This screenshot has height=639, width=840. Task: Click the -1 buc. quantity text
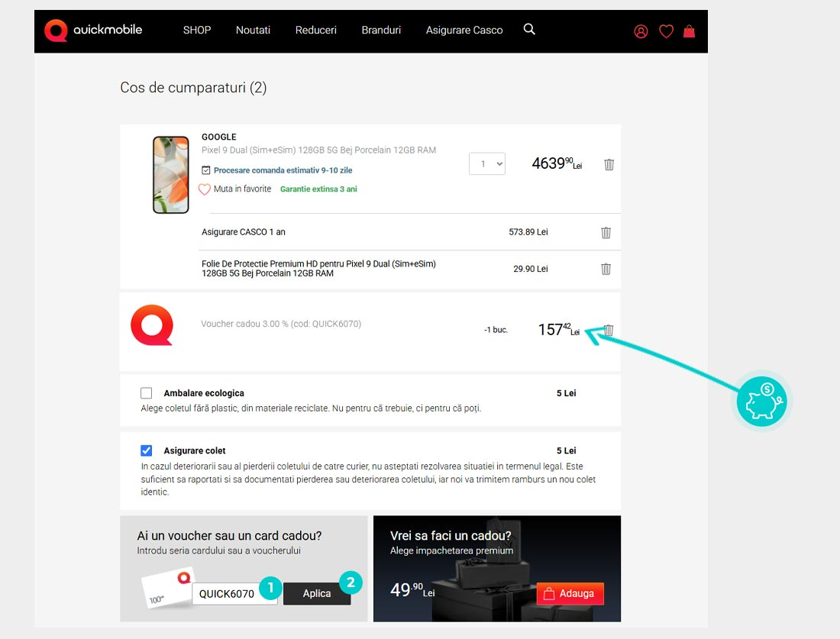coord(496,330)
